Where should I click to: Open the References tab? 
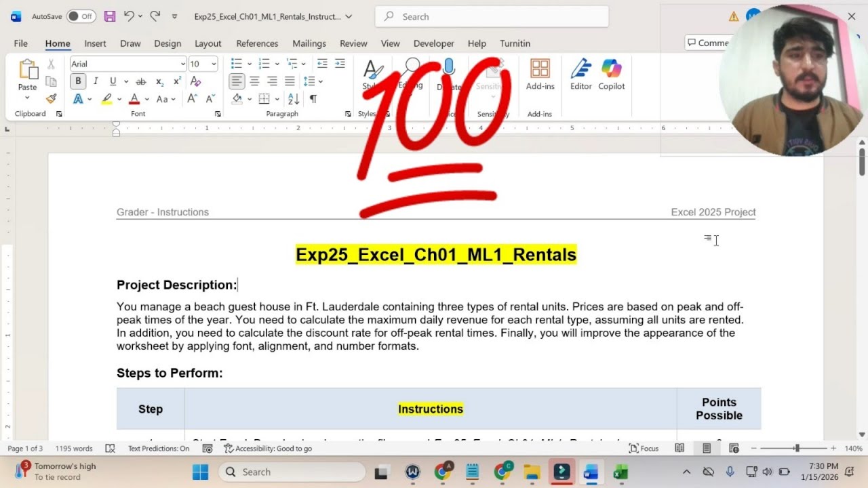point(257,43)
